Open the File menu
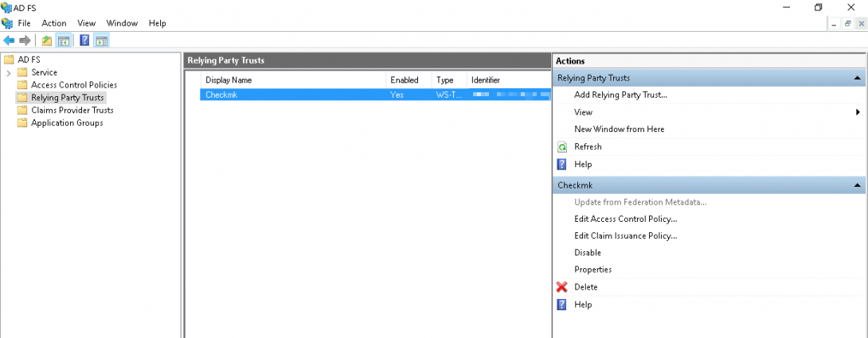The height and width of the screenshot is (338, 868). tap(25, 23)
